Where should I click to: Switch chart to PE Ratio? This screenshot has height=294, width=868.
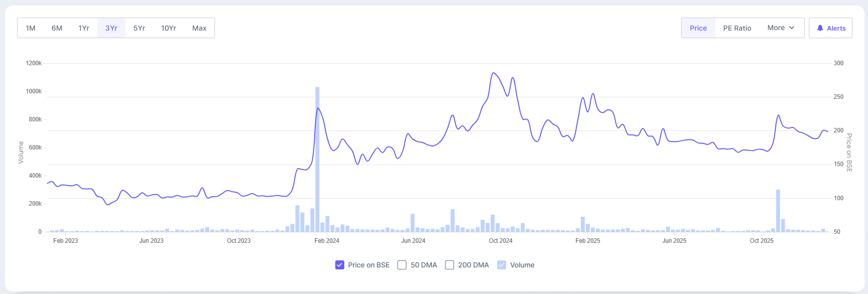click(x=737, y=28)
